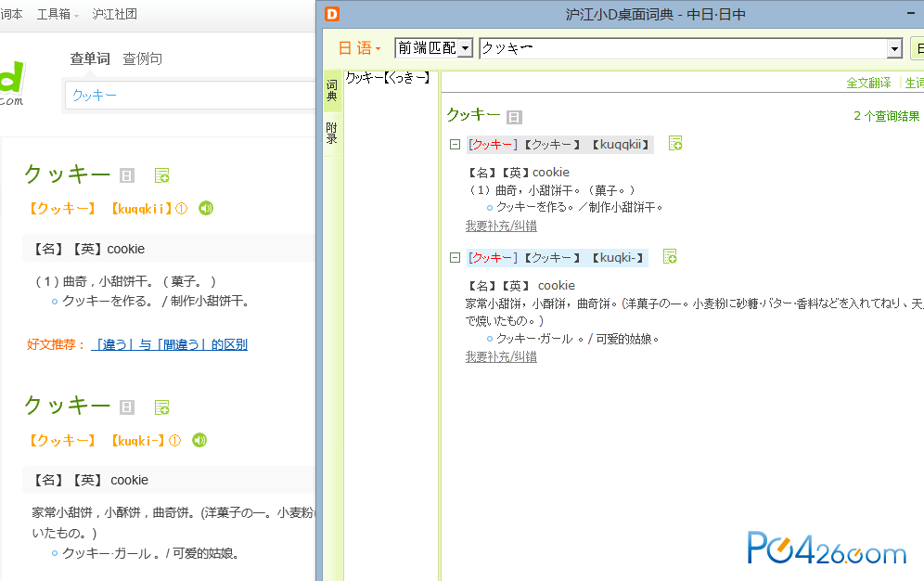Add second web クッキー entry to word book
This screenshot has width=924, height=581.
coord(162,407)
